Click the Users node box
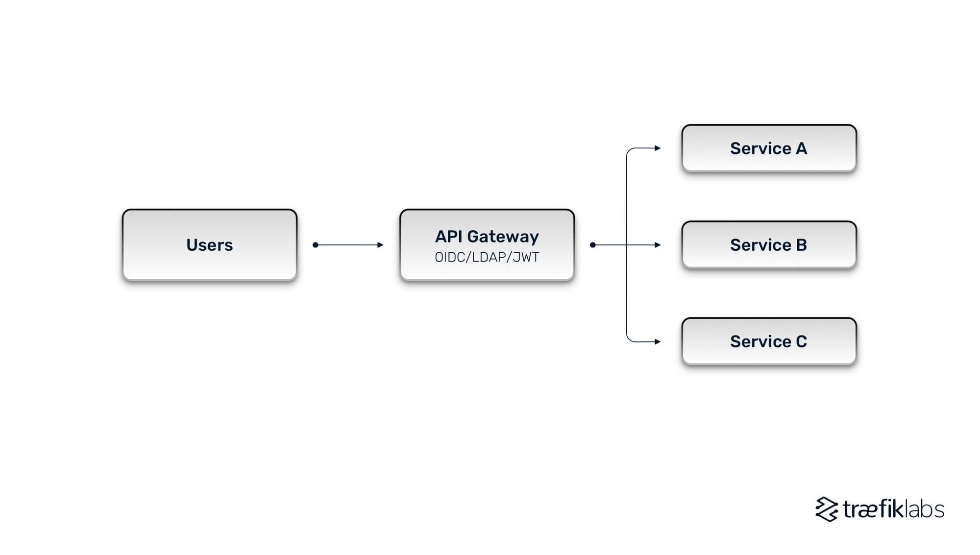 (209, 244)
